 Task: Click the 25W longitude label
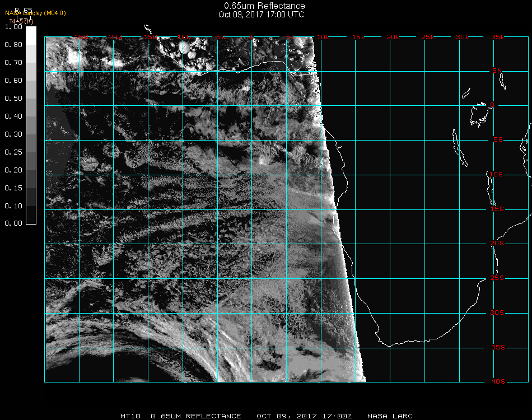[81, 37]
